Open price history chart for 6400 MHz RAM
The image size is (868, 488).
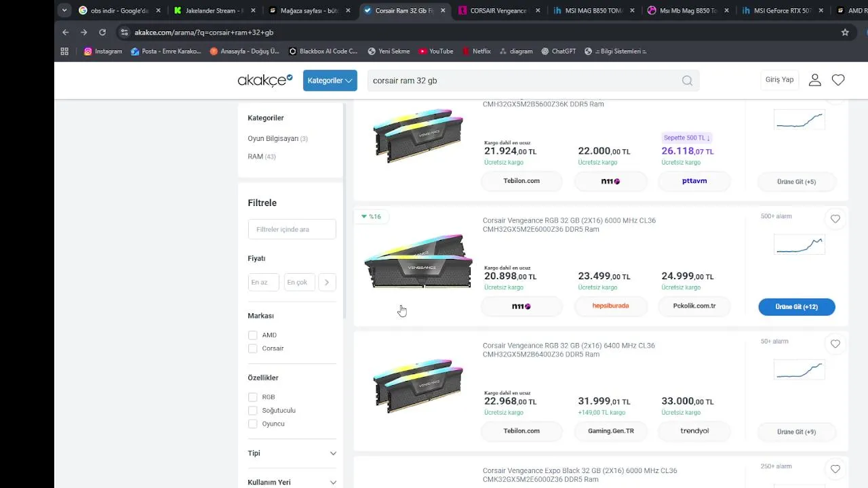800,369
